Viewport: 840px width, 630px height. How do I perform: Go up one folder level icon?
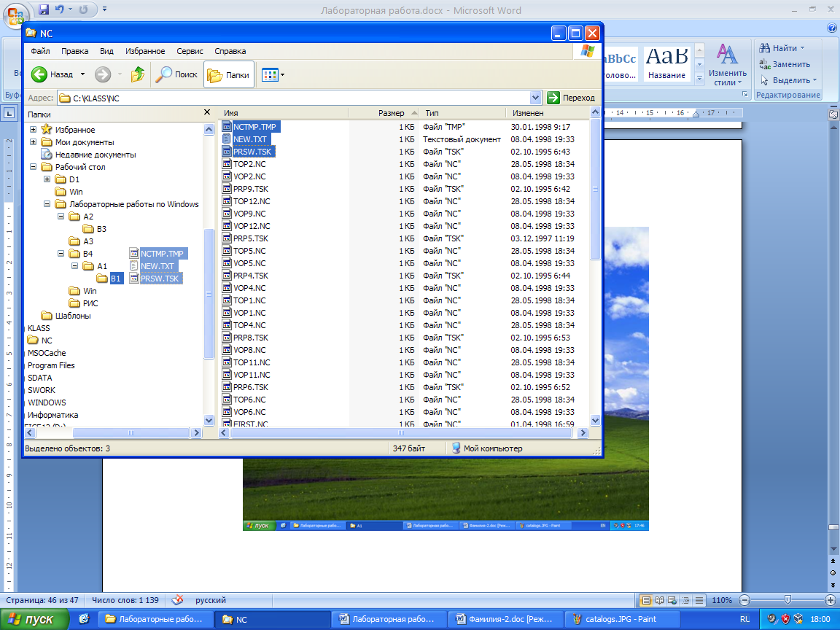(x=138, y=74)
